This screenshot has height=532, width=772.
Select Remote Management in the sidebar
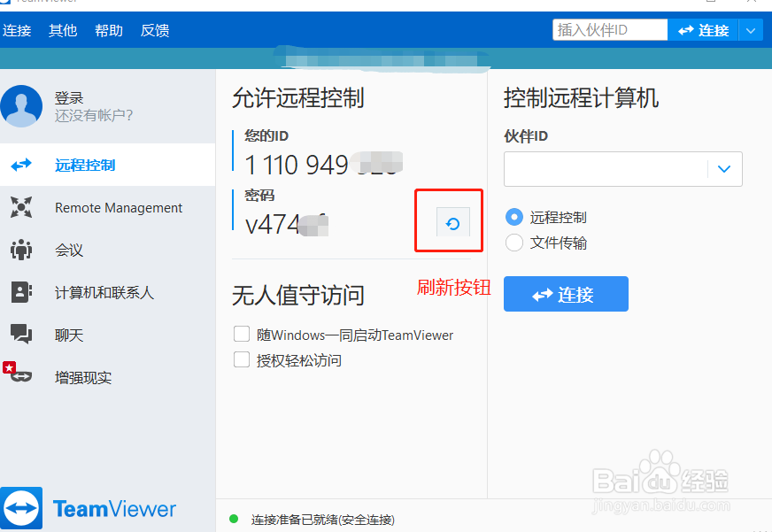coord(107,208)
